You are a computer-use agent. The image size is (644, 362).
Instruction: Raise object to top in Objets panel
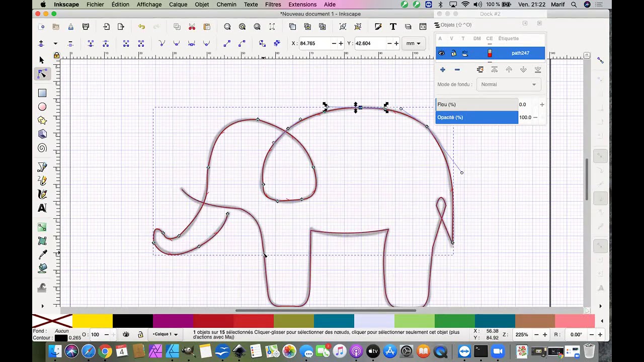tap(495, 69)
